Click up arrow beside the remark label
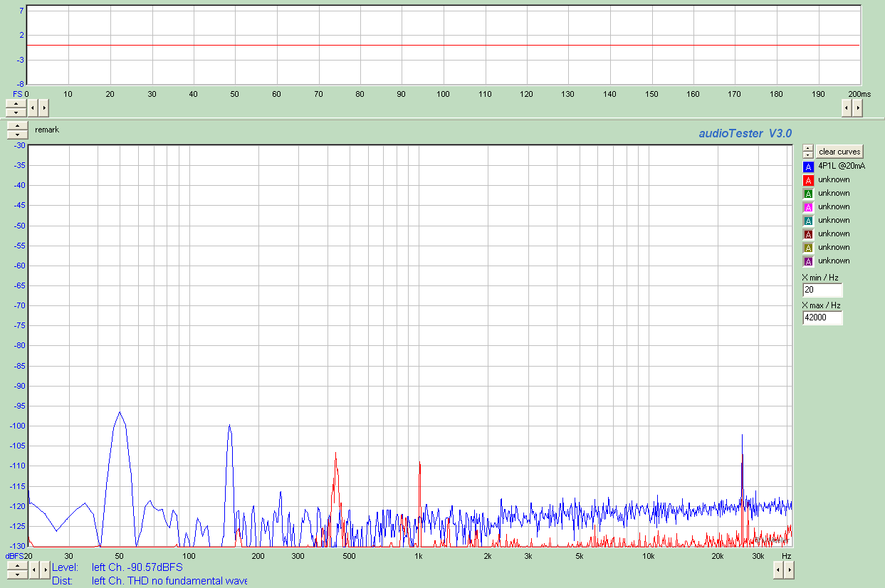This screenshot has width=885, height=588. [x=17, y=126]
